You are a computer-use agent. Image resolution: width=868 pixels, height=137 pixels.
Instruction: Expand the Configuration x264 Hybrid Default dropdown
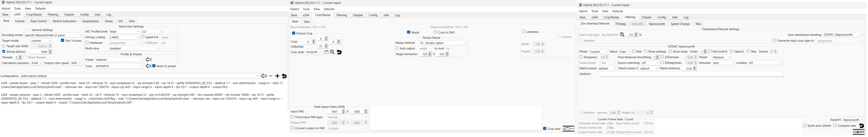pos(140,76)
